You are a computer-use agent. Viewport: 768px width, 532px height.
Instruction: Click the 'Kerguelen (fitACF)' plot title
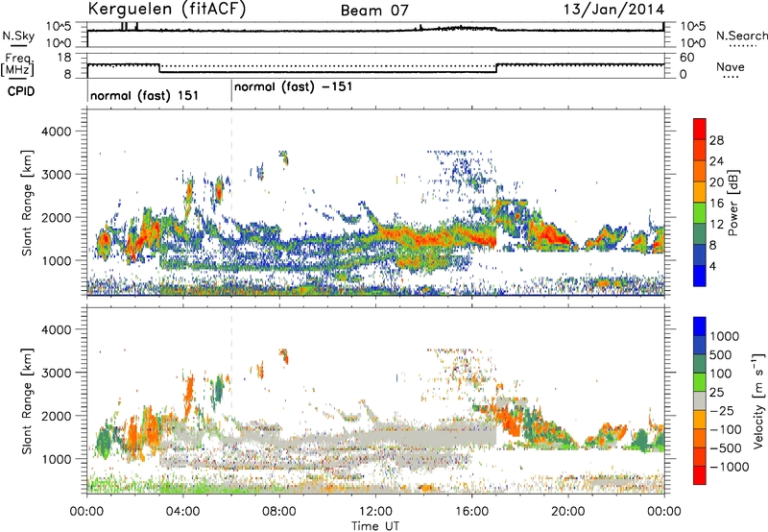(166, 10)
